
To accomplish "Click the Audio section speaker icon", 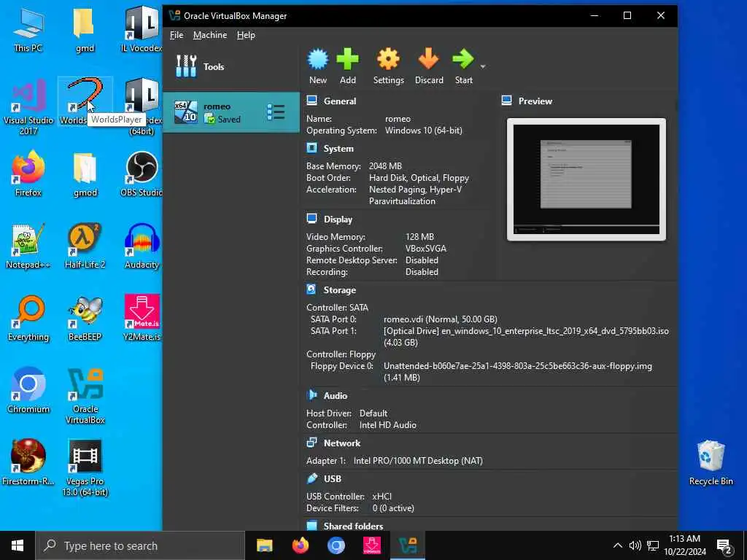I will (312, 395).
